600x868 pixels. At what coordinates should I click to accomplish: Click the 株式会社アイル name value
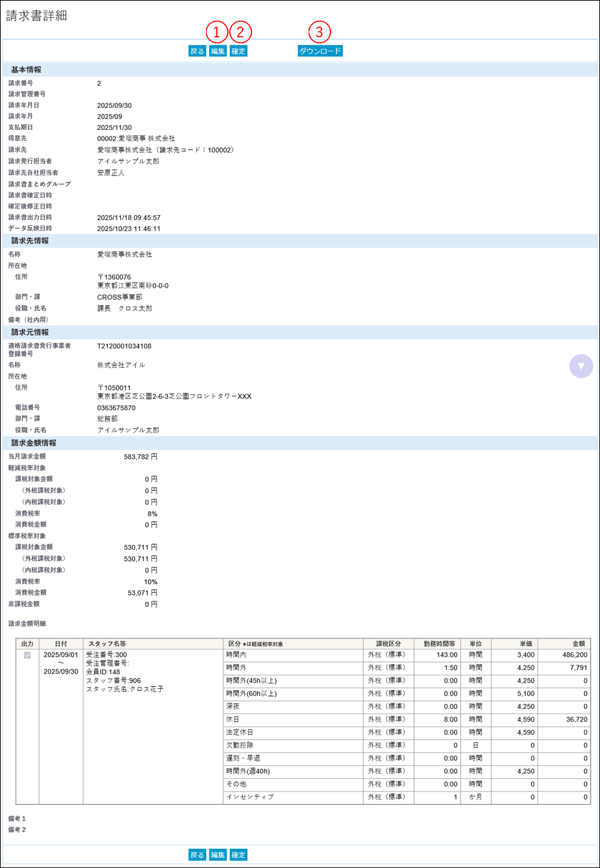tap(121, 365)
